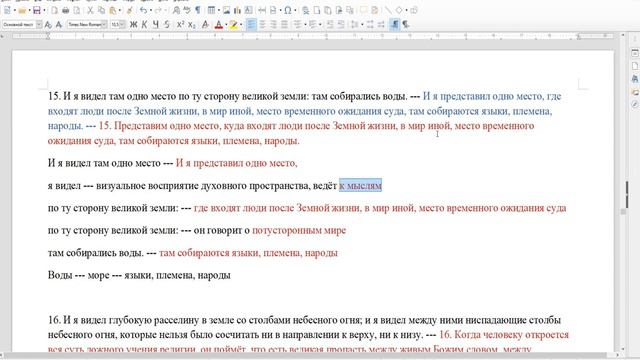Click red text 'И я представил одно место,'
Screen dimensions: 640x360
pyautogui.click(x=236, y=163)
